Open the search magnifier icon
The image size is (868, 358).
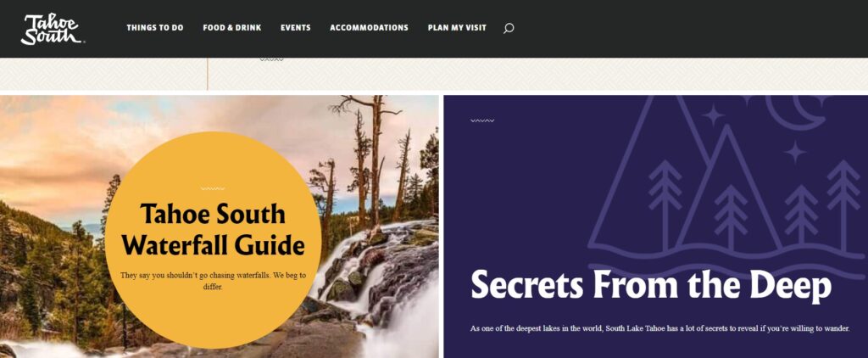(509, 28)
